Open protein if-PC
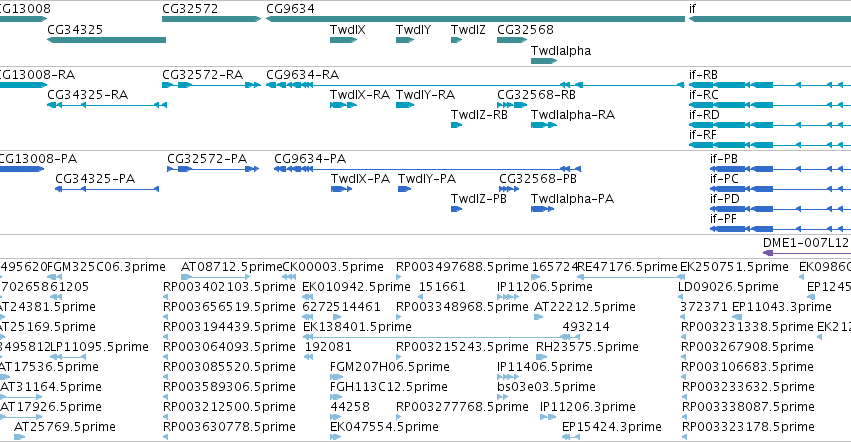851x442 pixels. coord(724,179)
